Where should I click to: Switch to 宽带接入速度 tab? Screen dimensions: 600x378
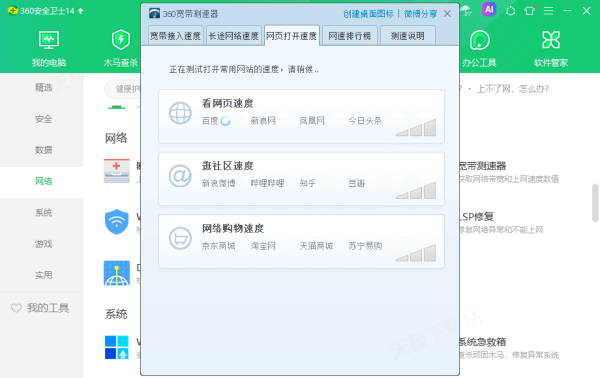pyautogui.click(x=176, y=36)
